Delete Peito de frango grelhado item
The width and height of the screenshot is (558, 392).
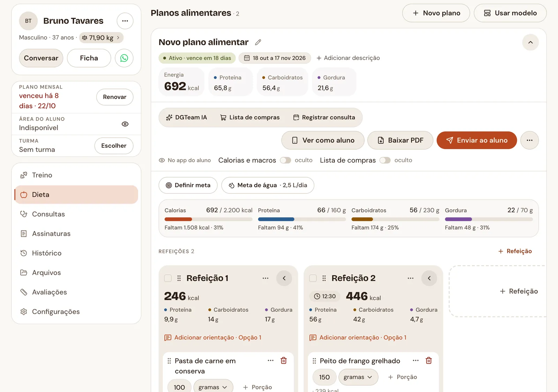pyautogui.click(x=429, y=361)
